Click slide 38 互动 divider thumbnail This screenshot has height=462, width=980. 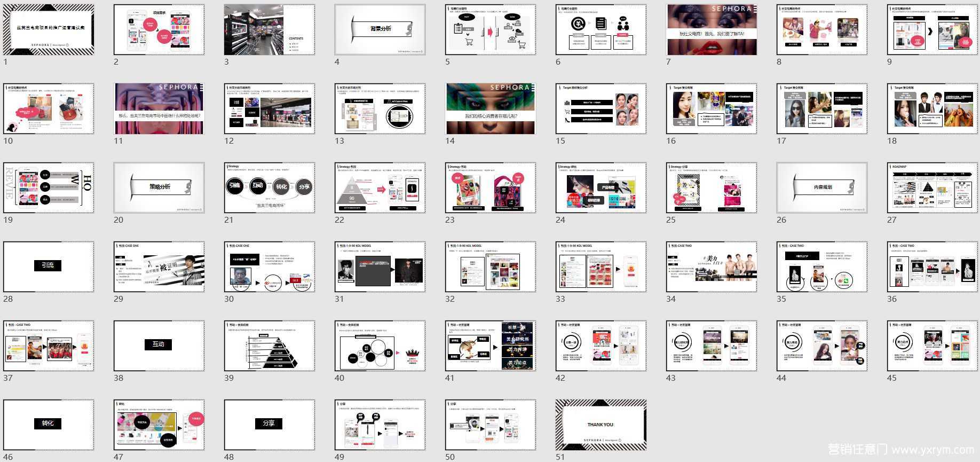pyautogui.click(x=159, y=346)
